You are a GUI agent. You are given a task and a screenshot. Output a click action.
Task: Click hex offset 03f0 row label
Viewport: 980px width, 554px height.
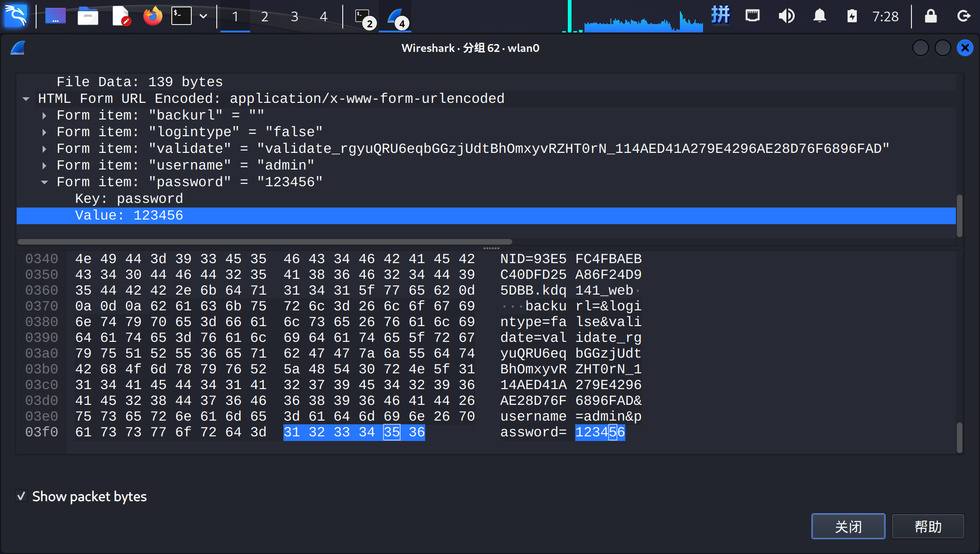point(42,432)
